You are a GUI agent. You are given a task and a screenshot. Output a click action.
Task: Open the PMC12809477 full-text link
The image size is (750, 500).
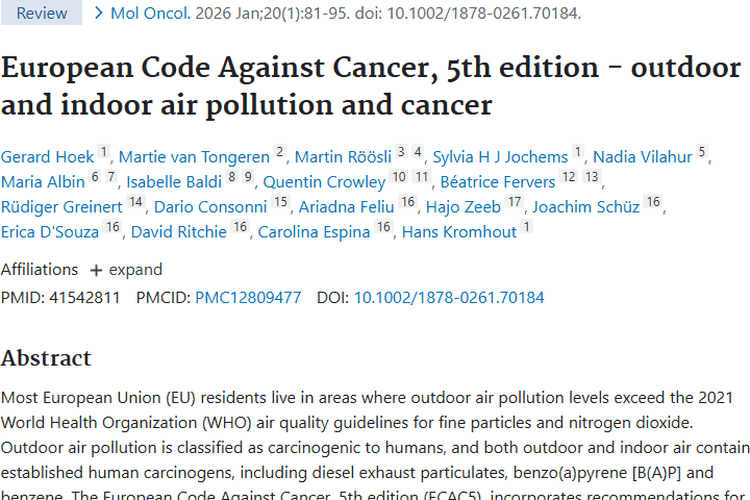click(x=248, y=297)
